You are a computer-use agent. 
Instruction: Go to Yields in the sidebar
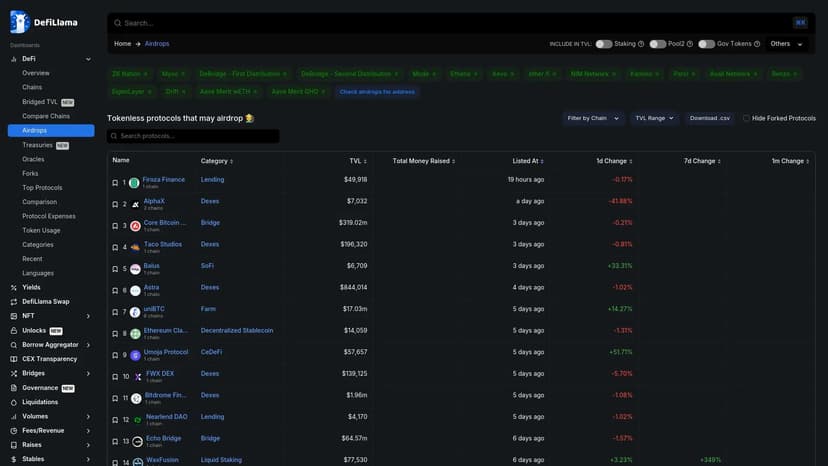point(32,287)
